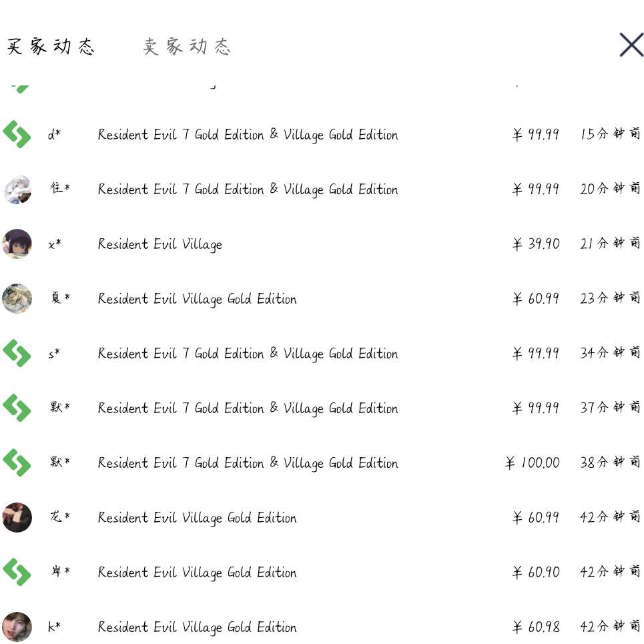
Task: Click the avatar of buyer k*
Action: [x=17, y=627]
